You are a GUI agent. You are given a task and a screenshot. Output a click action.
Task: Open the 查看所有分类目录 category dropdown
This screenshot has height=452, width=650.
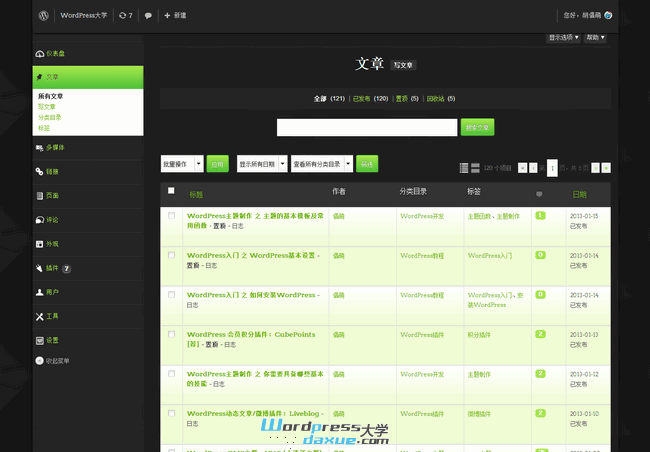click(x=322, y=164)
